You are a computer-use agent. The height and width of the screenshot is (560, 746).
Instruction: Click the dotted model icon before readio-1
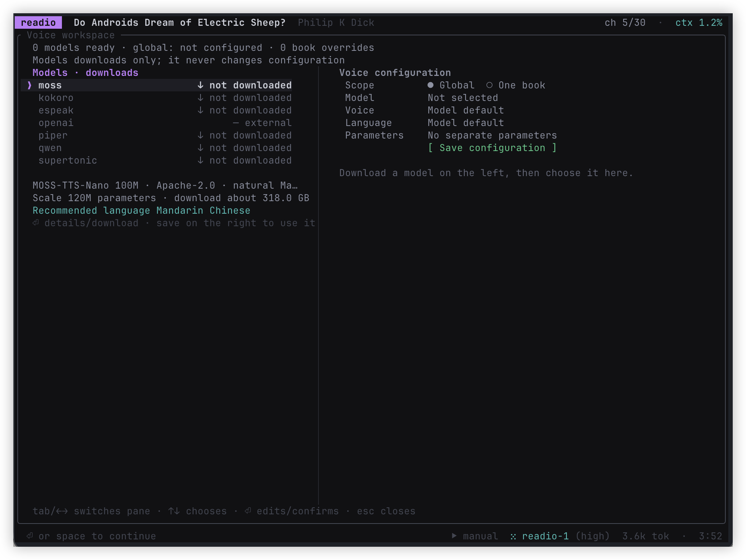click(513, 536)
